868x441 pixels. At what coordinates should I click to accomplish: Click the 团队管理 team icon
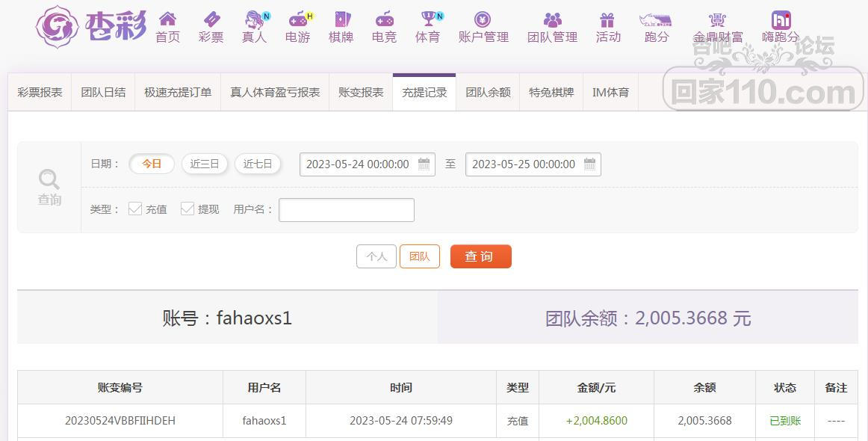(x=552, y=19)
